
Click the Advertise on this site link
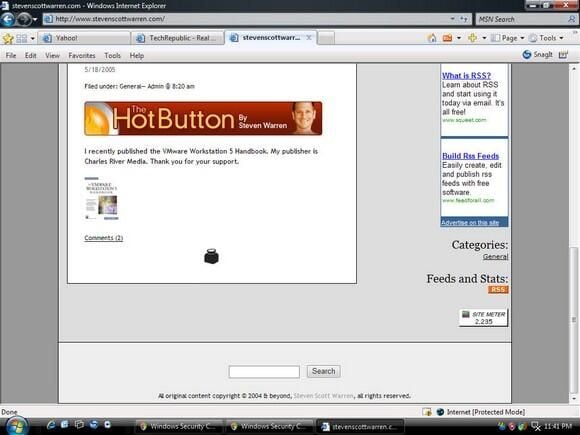pos(470,222)
